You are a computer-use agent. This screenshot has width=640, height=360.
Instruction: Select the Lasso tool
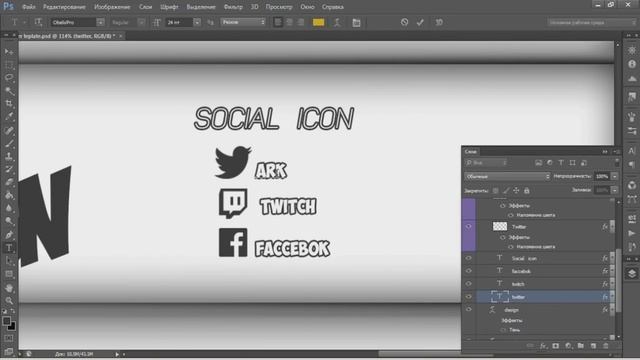click(x=9, y=78)
